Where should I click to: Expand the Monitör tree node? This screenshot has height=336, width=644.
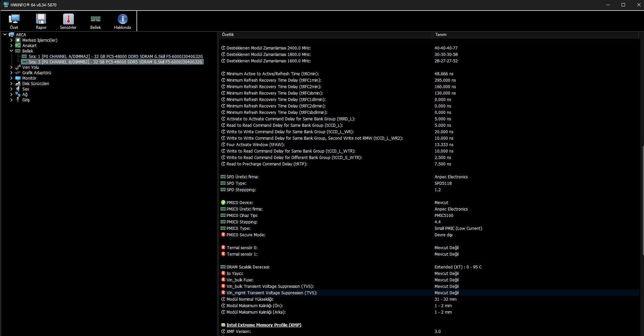tap(11, 78)
